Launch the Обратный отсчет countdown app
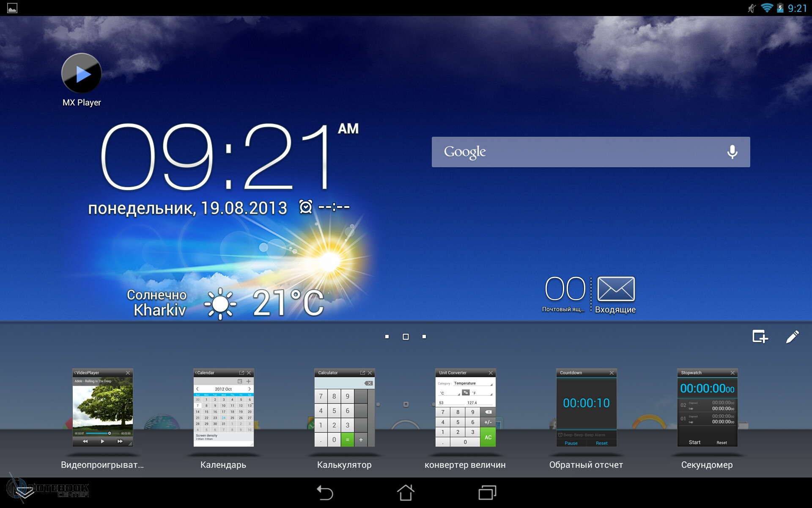The width and height of the screenshot is (812, 508). click(586, 408)
